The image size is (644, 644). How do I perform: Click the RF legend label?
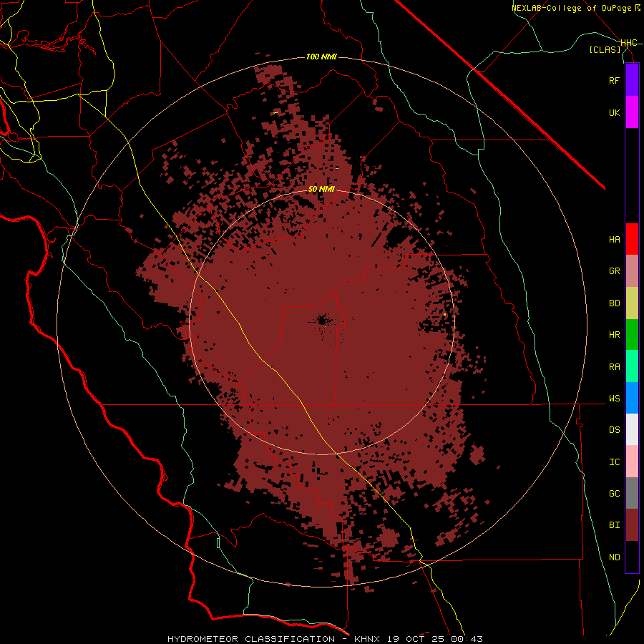tap(614, 80)
